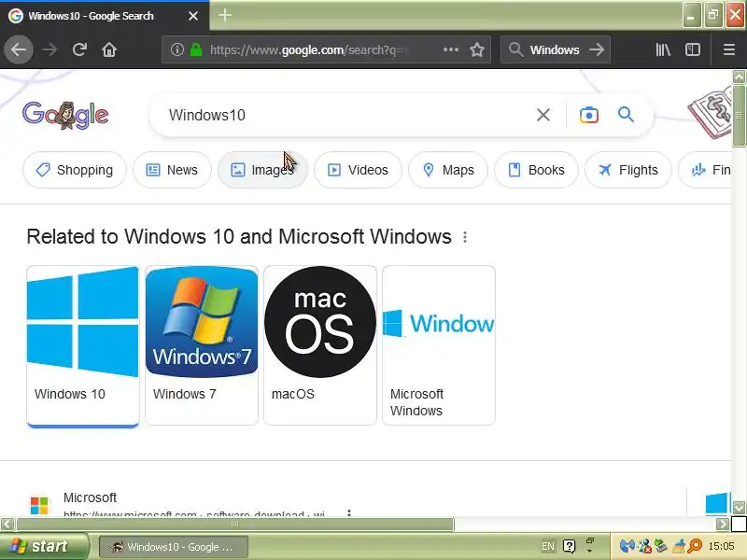
Task: Select the Windows 10 related card
Action: click(83, 345)
